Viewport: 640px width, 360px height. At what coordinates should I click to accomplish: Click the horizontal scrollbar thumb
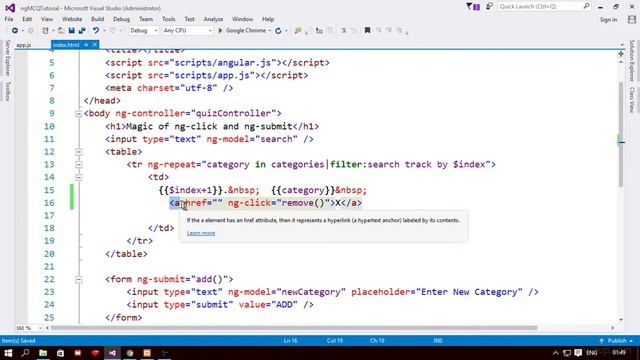click(294, 328)
